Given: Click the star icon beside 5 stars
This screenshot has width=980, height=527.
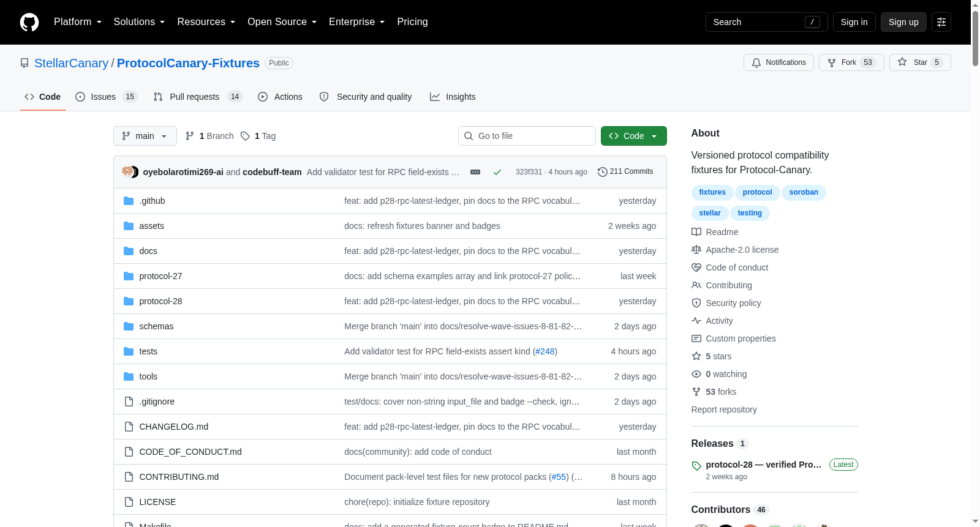Looking at the screenshot, I should [696, 356].
